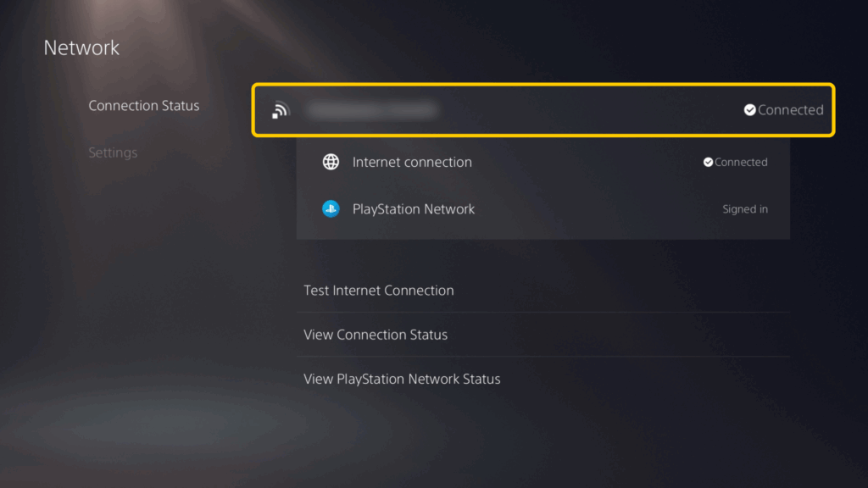Run Test Internet Connection
This screenshot has height=488, width=868.
tap(379, 291)
